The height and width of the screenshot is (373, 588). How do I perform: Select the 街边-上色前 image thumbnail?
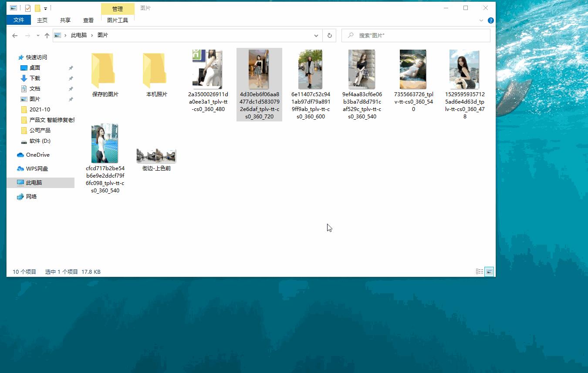pyautogui.click(x=156, y=156)
